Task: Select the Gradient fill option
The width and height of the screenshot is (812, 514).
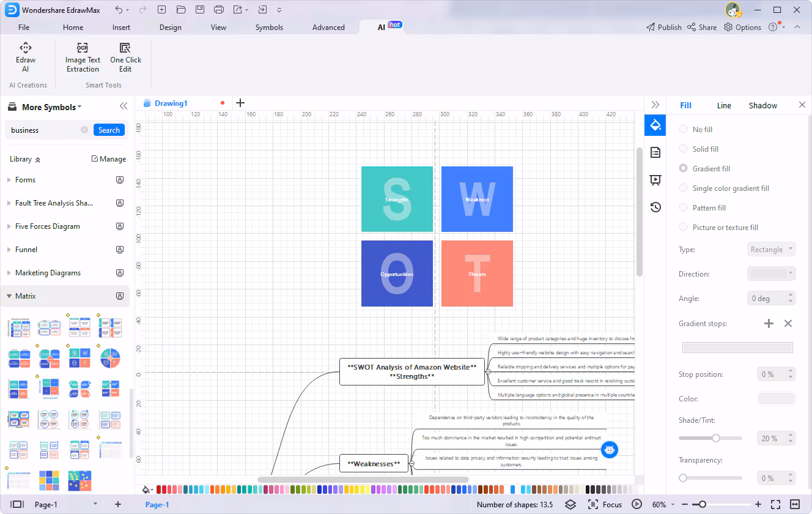Action: coord(705,169)
